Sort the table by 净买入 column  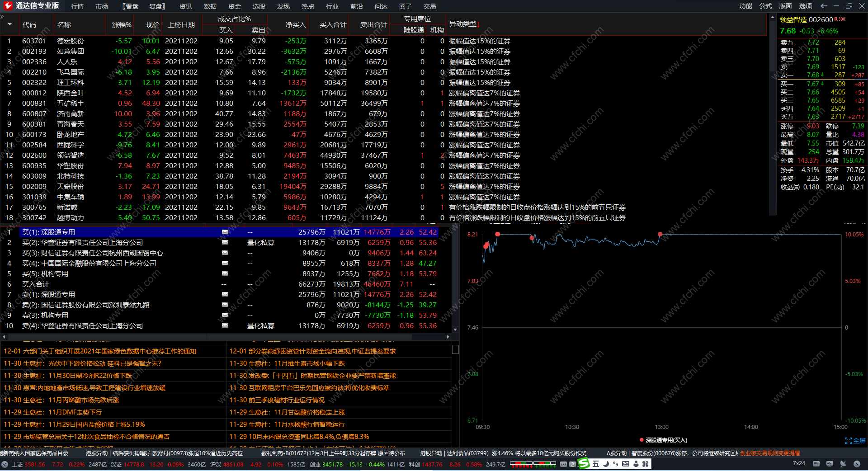(x=296, y=24)
